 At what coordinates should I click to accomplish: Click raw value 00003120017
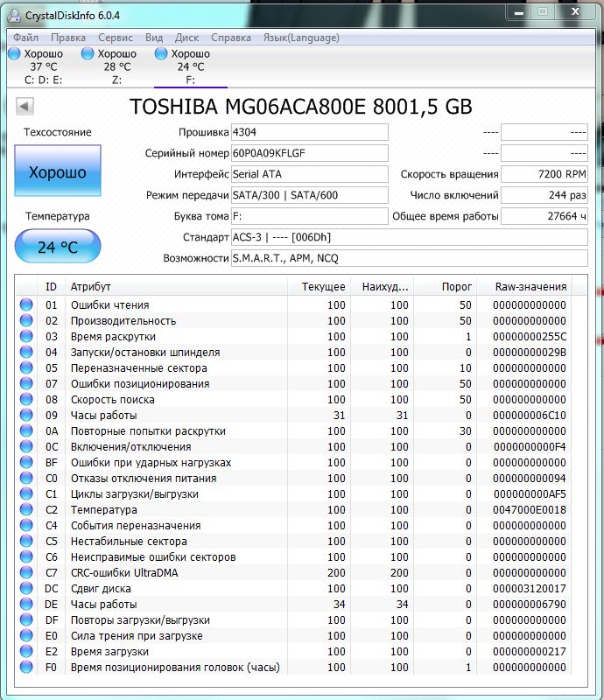530,588
